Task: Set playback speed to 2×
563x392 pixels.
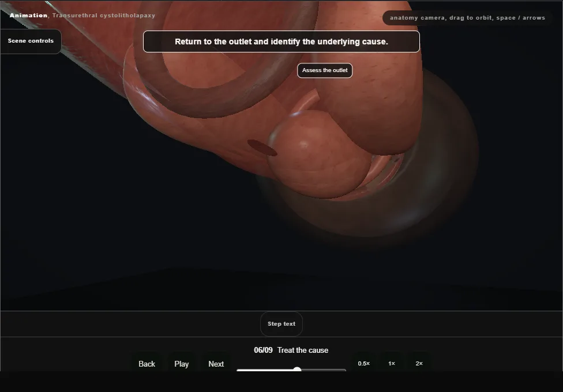Action: pyautogui.click(x=419, y=363)
